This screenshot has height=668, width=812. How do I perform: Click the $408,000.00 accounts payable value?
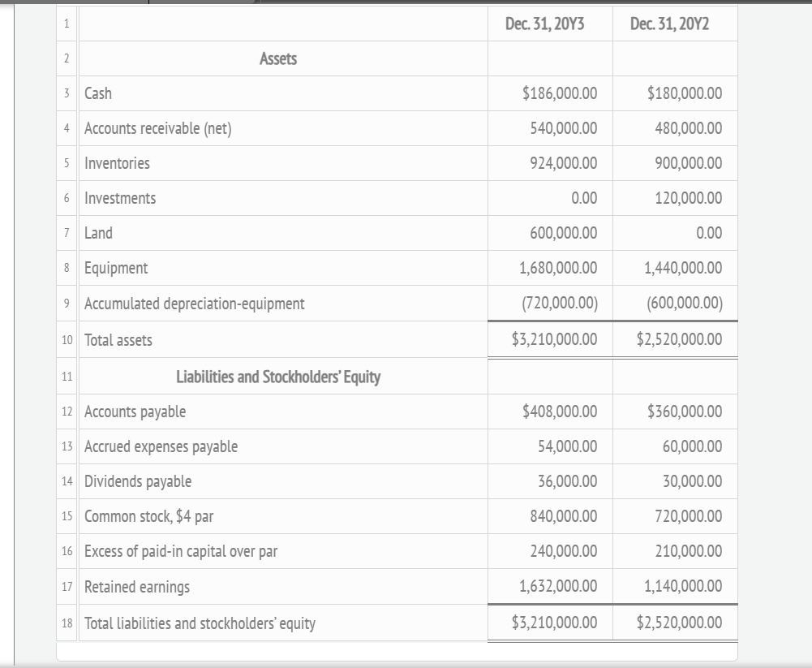[560, 411]
